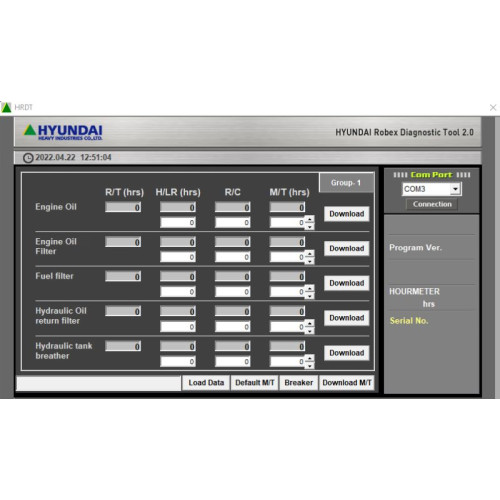Click the Fuel filter row label
The image size is (500, 500).
pyautogui.click(x=54, y=276)
